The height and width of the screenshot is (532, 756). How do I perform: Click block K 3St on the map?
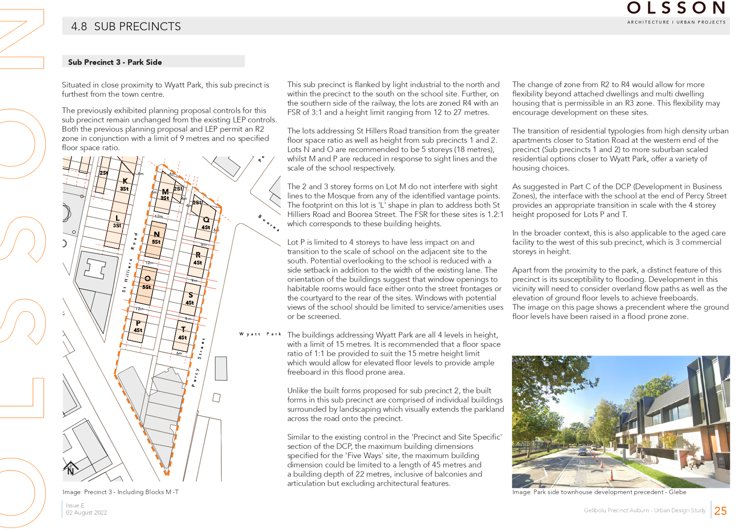click(124, 185)
